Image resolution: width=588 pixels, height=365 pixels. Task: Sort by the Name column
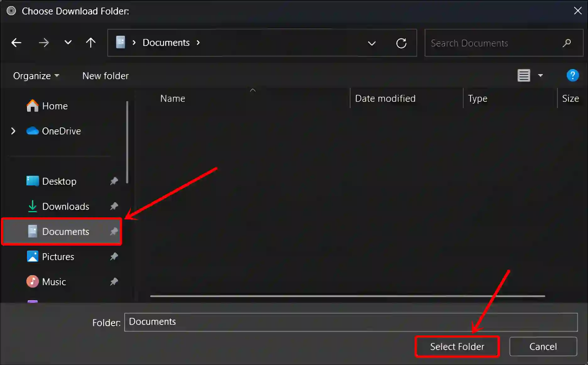[x=172, y=98]
